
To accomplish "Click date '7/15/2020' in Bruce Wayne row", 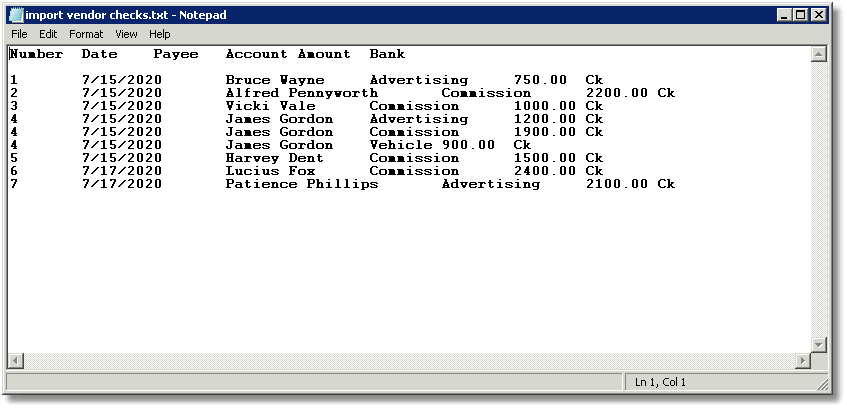I will [x=122, y=80].
